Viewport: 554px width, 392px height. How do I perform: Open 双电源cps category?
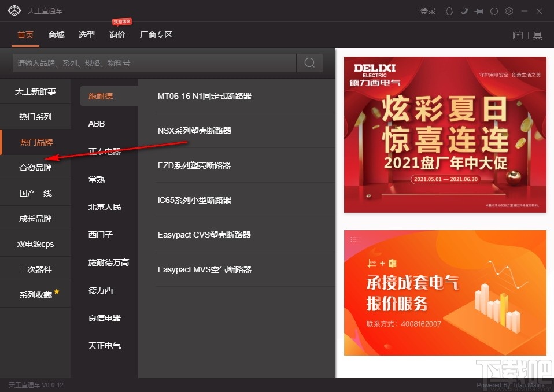tap(35, 243)
